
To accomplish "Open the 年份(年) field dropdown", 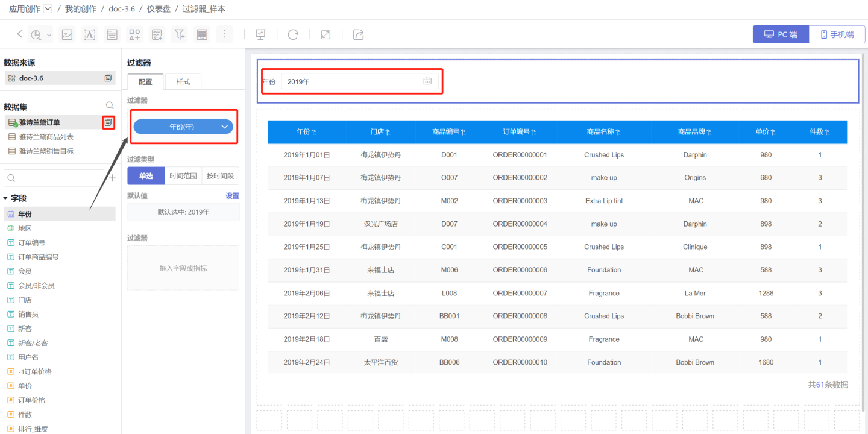I will [225, 127].
